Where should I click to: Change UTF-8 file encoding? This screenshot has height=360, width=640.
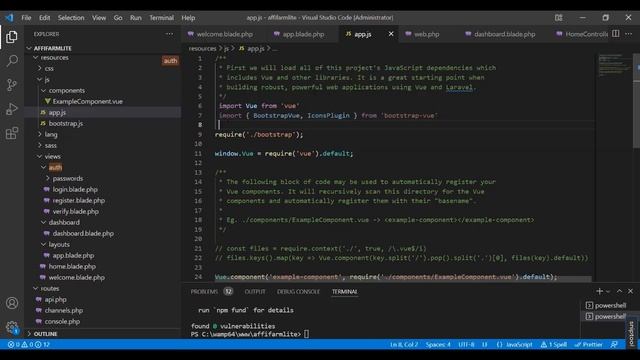[466, 344]
